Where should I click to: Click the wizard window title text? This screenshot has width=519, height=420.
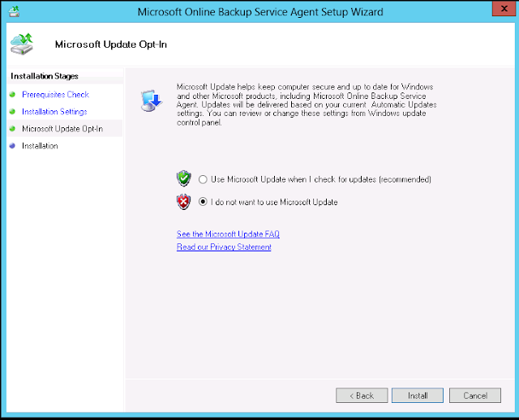pos(260,12)
